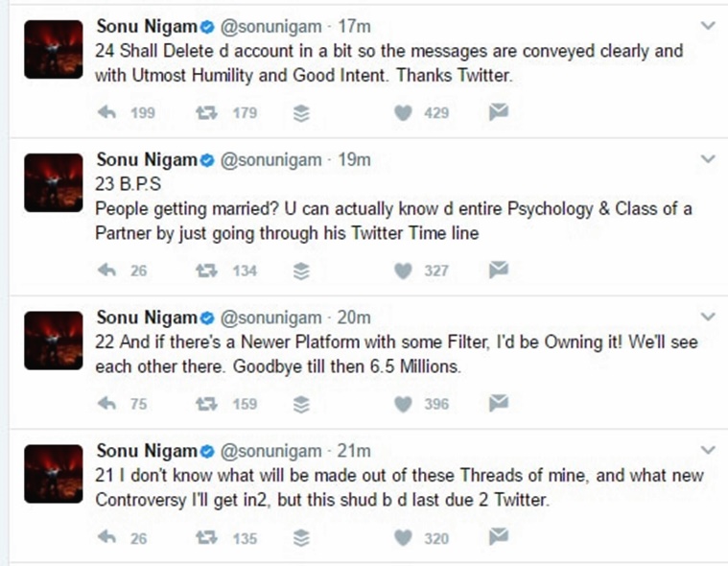Open dropdown chevron on the 20m tweet
Image resolution: width=728 pixels, height=566 pixels.
708,317
